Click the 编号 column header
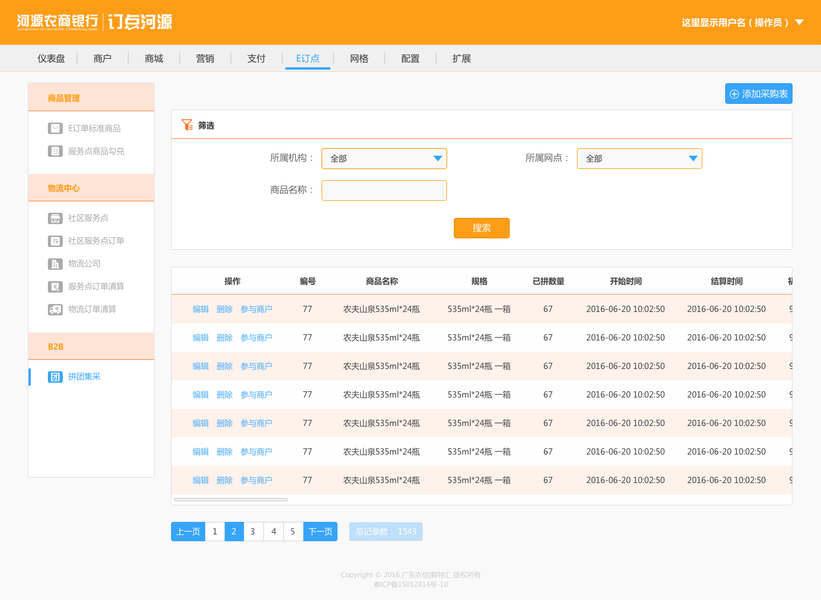Image resolution: width=821 pixels, height=600 pixels. (x=307, y=282)
